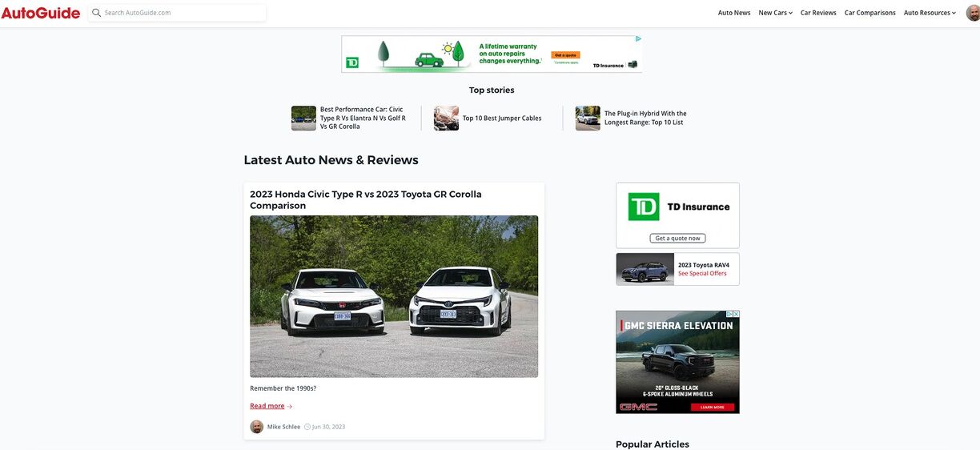The width and height of the screenshot is (980, 450).
Task: Open Best Performance Car story thumbnail
Action: pyautogui.click(x=303, y=118)
